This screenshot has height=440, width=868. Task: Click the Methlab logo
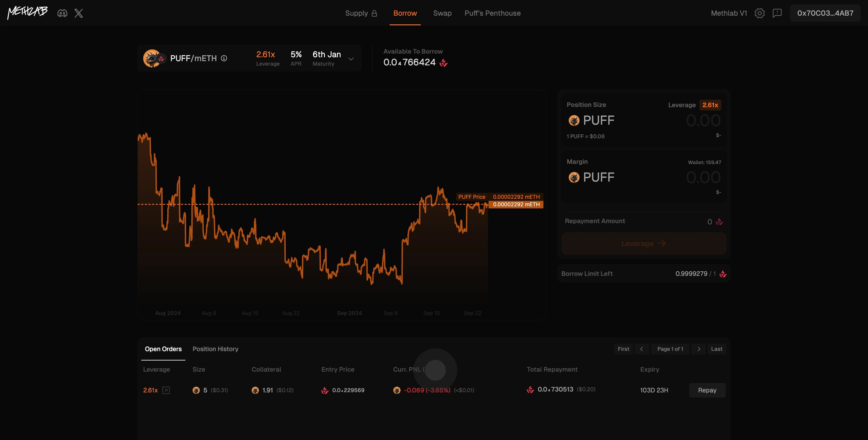pyautogui.click(x=28, y=12)
